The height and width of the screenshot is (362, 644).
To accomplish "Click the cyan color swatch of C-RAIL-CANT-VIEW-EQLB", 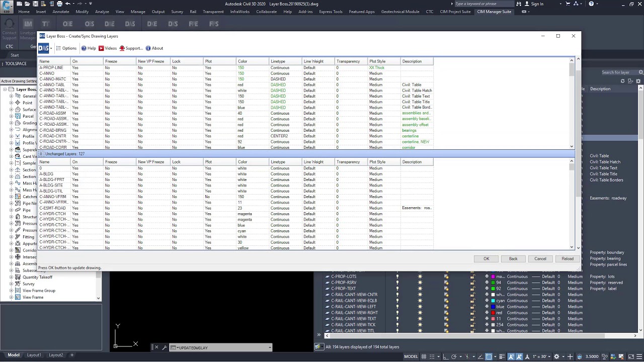I will pos(494,301).
